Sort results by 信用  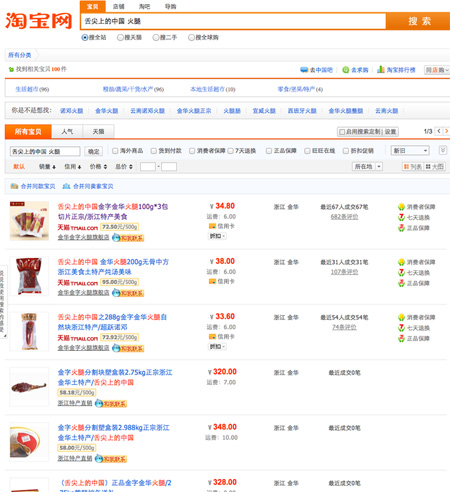[x=73, y=166]
